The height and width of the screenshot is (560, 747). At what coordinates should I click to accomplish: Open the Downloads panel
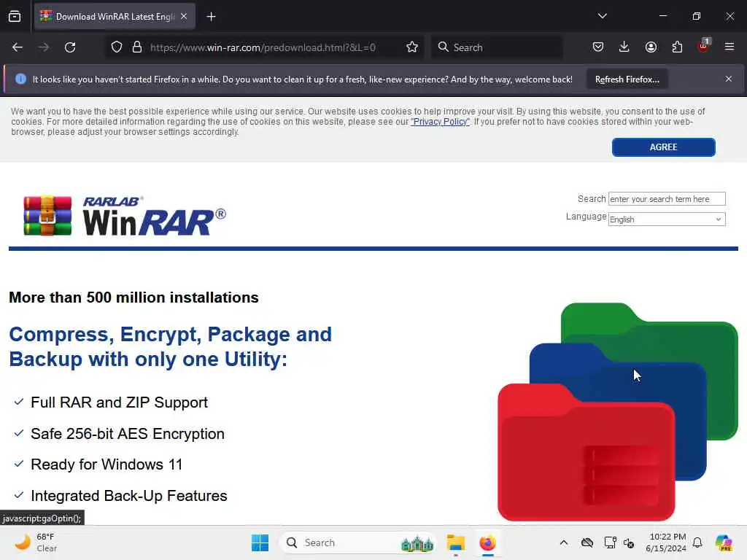(x=624, y=47)
